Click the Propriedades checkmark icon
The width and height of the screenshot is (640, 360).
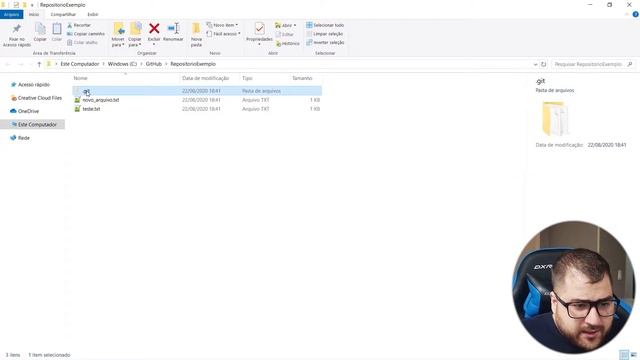tap(259, 29)
